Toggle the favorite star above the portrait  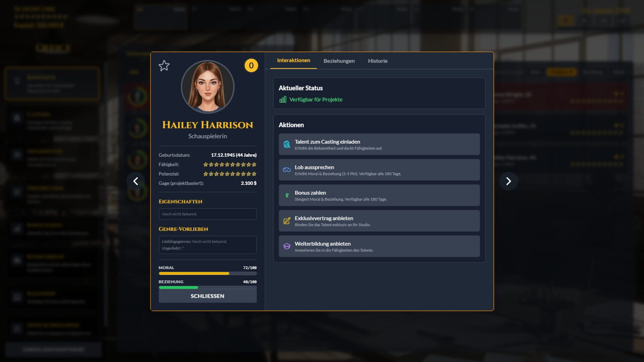pyautogui.click(x=164, y=66)
